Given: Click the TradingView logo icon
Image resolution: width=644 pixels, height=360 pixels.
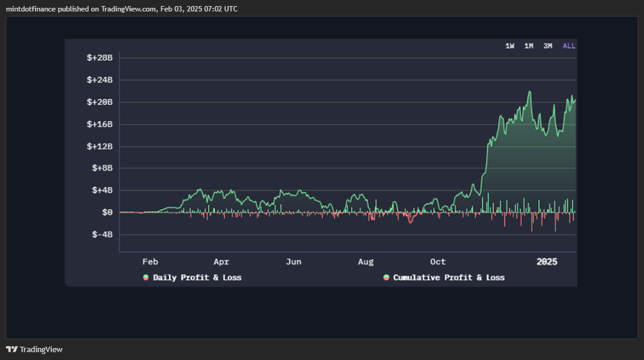Looking at the screenshot, I should tap(12, 349).
